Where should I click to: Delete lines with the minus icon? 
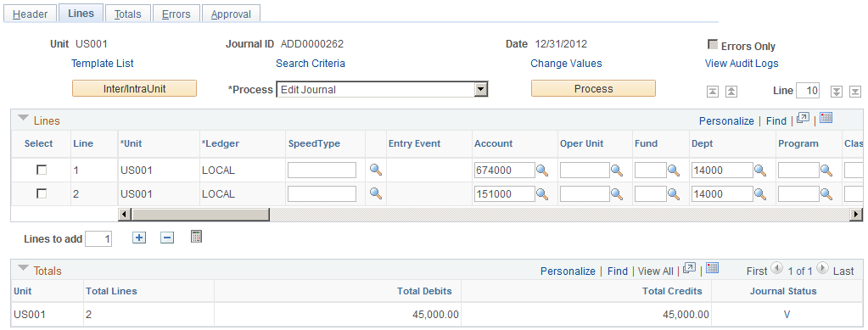(x=167, y=238)
